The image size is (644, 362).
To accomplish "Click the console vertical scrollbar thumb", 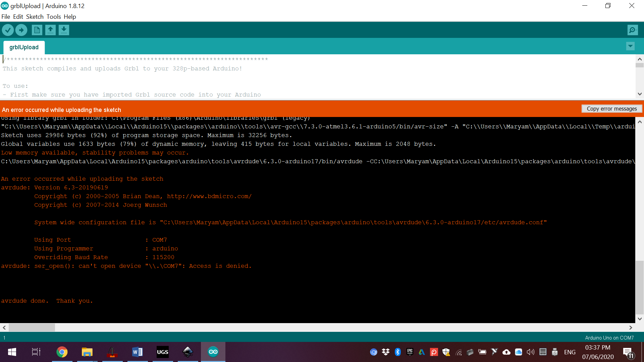I will pos(640,287).
